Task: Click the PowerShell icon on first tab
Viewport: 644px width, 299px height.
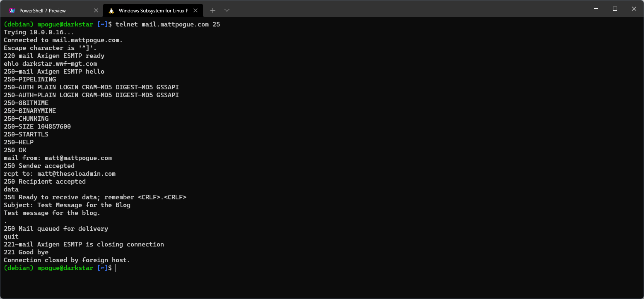Action: [12, 10]
